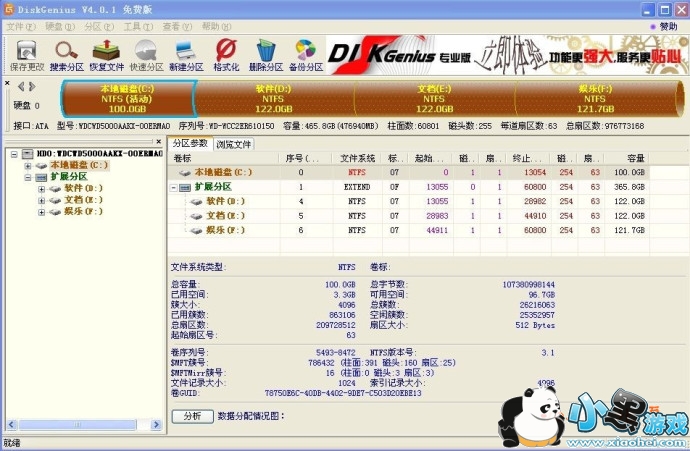Open the 硬盘(D) menu
Image resolution: width=690 pixels, height=451 pixels.
tap(60, 27)
